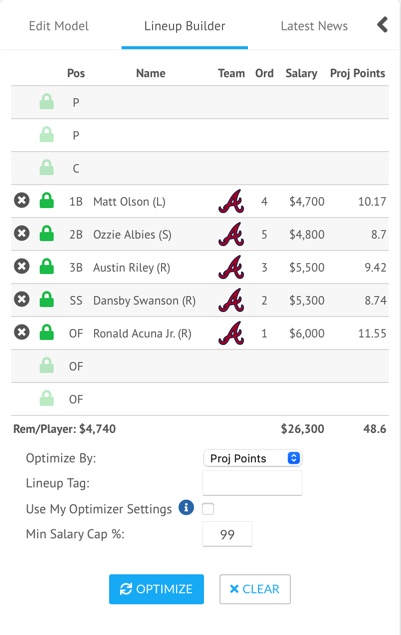This screenshot has width=401, height=635.
Task: Remove Matt Olson from the lineup
Action: coord(22,200)
